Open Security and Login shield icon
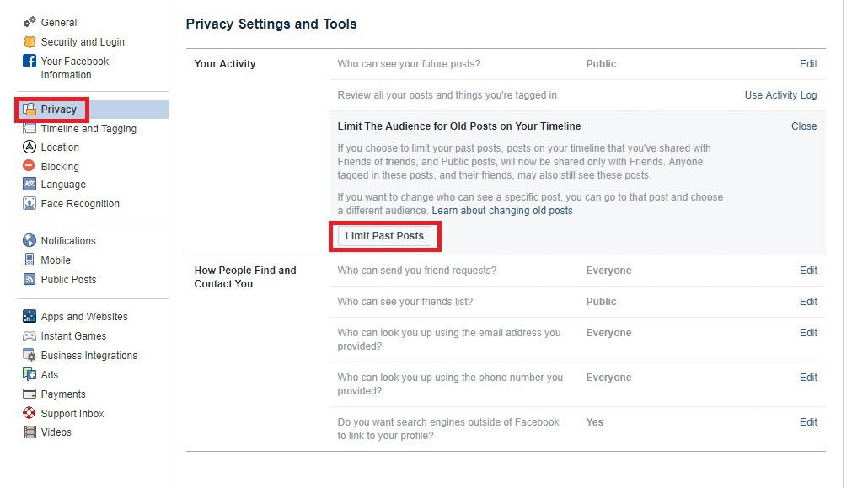 point(29,41)
